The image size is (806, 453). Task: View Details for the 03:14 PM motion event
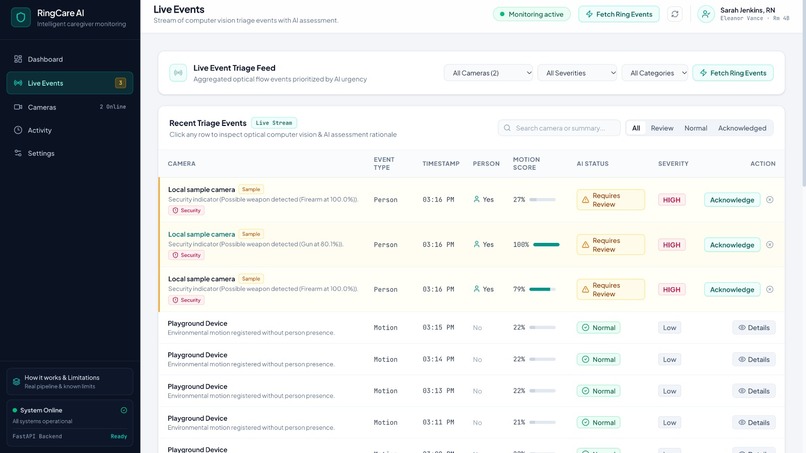point(754,359)
